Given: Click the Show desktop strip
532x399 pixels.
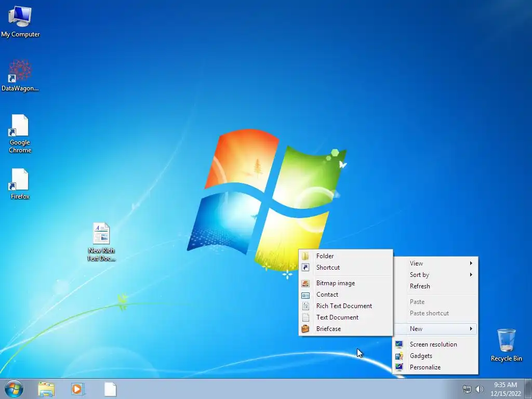Looking at the screenshot, I should click(528, 389).
